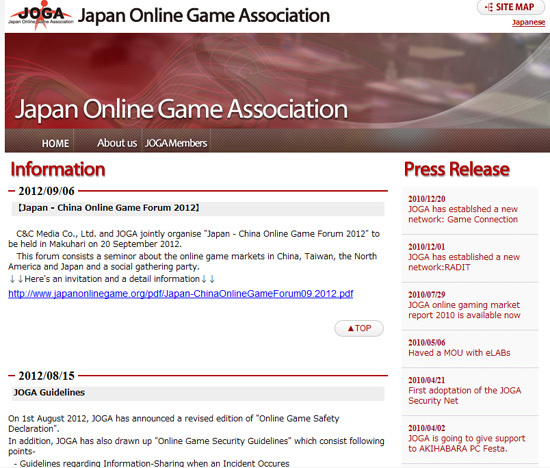Viewport: 550px width, 468px height.
Task: Click the JOGA logo icon
Action: point(41,15)
